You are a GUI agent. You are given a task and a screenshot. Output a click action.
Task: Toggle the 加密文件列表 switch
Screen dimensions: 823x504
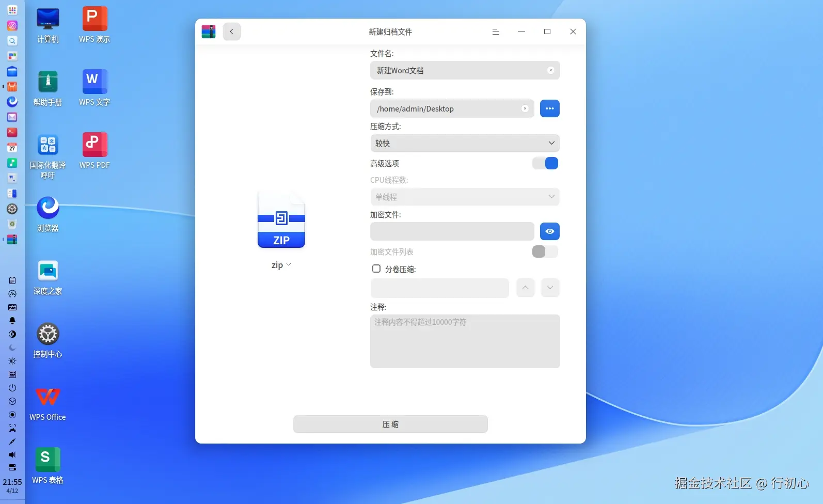(545, 251)
